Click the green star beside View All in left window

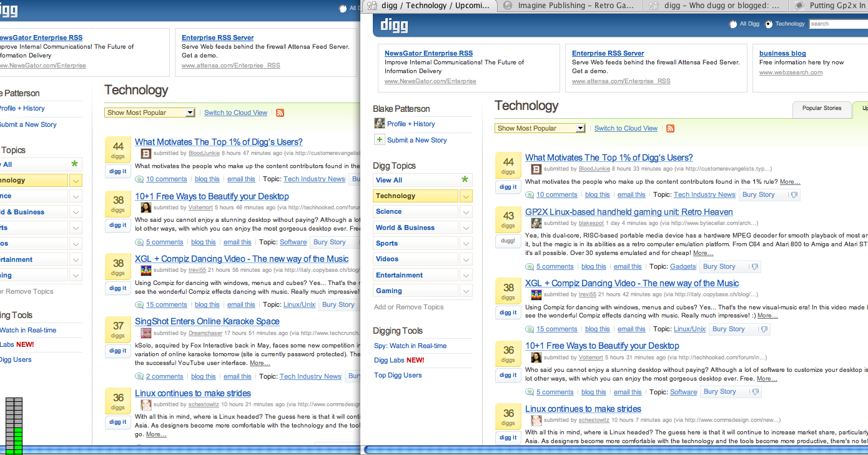pyautogui.click(x=75, y=164)
